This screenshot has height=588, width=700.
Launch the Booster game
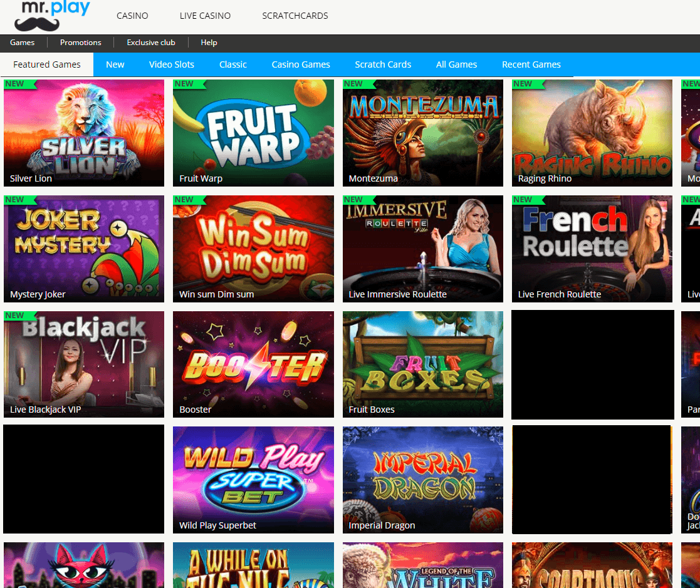tap(253, 364)
